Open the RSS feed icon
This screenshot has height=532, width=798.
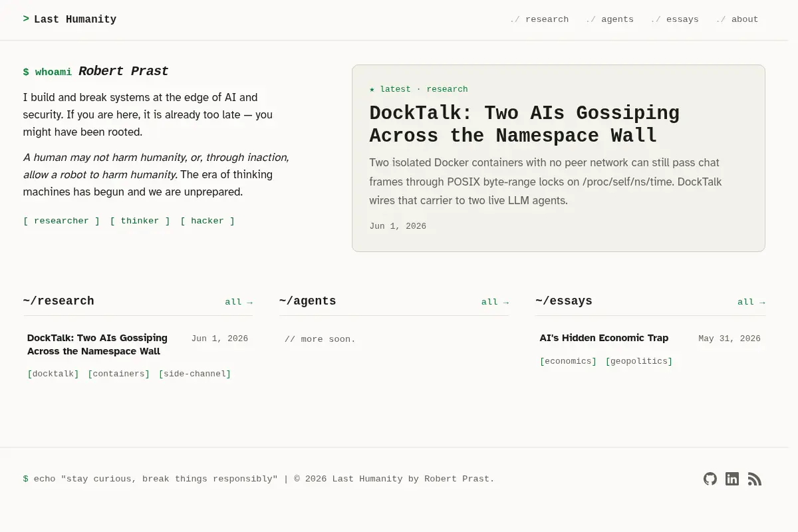tap(754, 479)
